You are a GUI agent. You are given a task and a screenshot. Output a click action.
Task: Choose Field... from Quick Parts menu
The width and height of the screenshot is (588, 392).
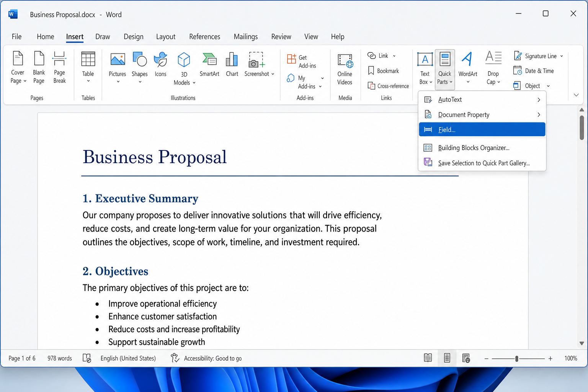click(x=482, y=129)
